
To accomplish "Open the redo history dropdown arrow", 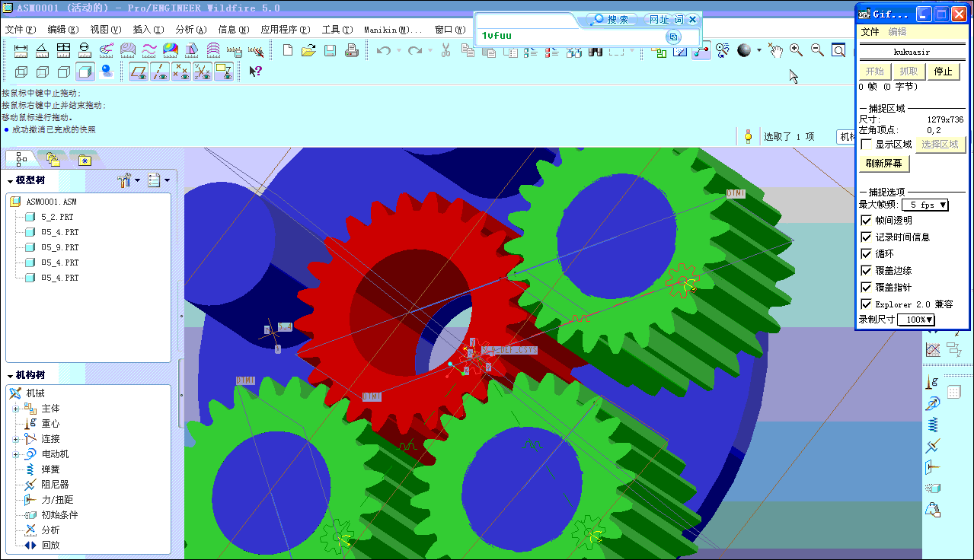I will (430, 51).
